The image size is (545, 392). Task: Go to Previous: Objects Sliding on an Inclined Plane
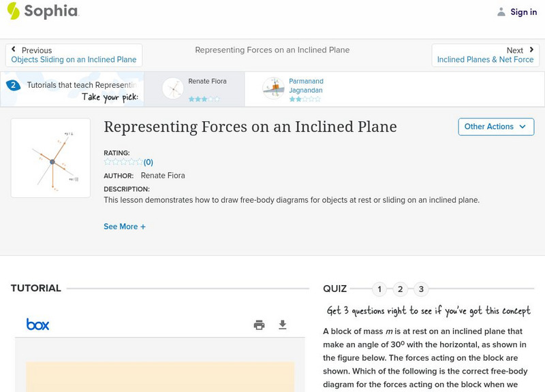click(74, 55)
